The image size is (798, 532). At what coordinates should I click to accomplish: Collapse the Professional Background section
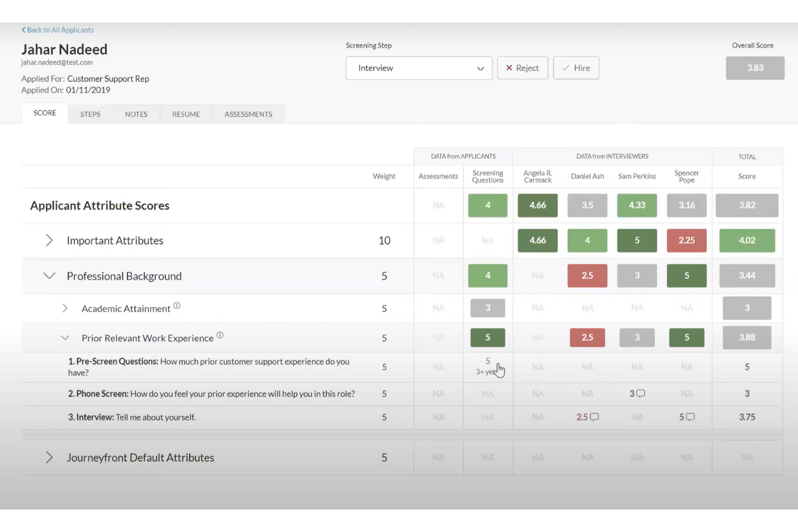[x=49, y=275]
